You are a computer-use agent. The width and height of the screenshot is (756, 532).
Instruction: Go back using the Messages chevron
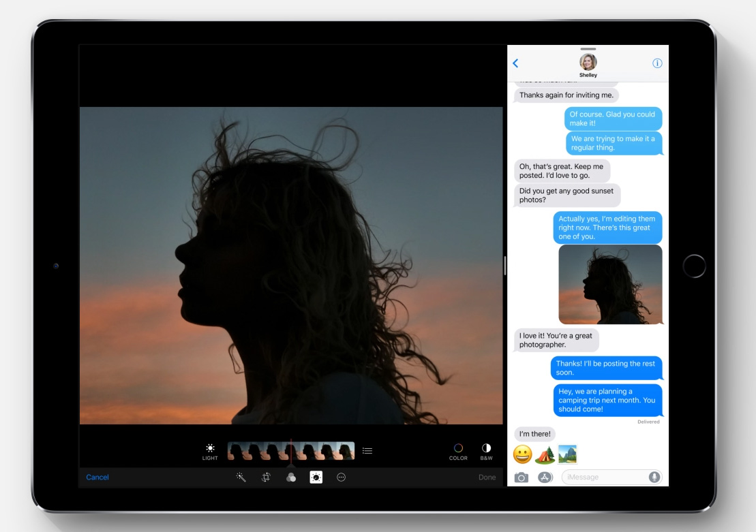pyautogui.click(x=515, y=63)
